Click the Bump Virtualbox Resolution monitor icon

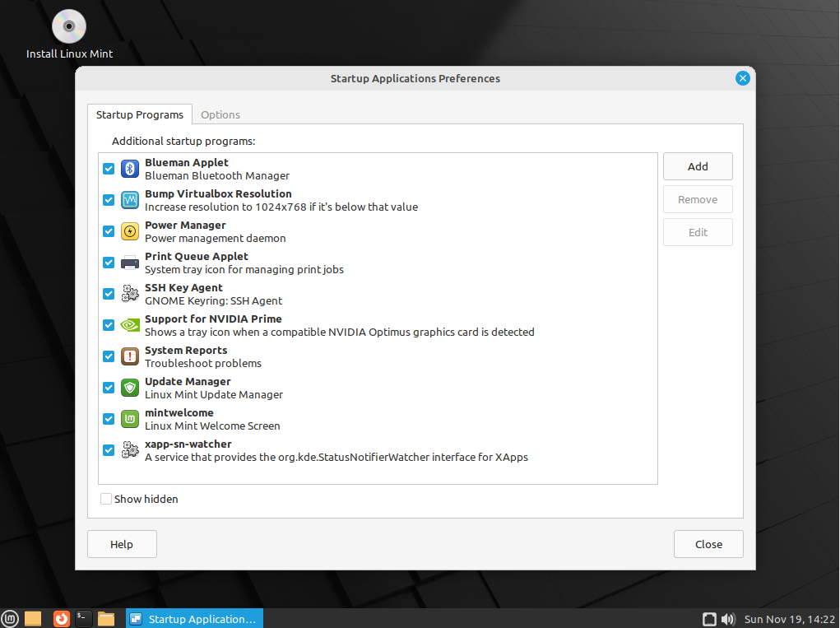(130, 200)
